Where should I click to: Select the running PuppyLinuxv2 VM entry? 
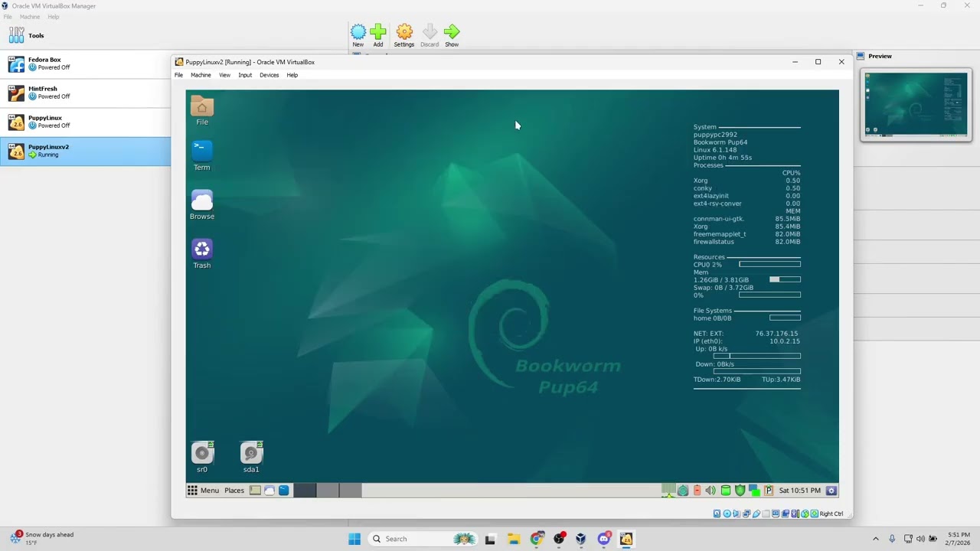[85, 151]
